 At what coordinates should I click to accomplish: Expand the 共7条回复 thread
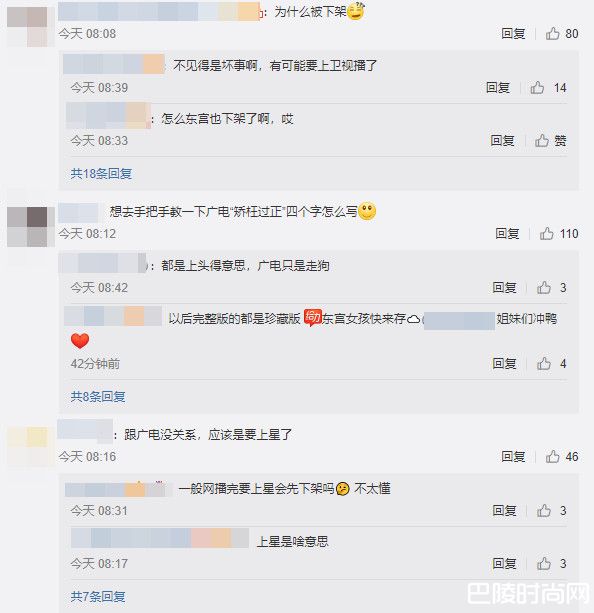click(98, 597)
